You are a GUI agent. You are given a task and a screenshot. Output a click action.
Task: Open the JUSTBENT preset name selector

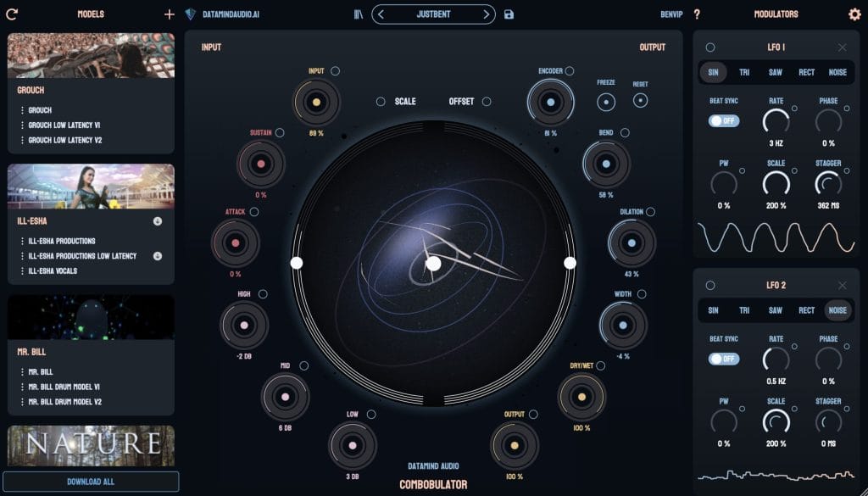(x=433, y=14)
